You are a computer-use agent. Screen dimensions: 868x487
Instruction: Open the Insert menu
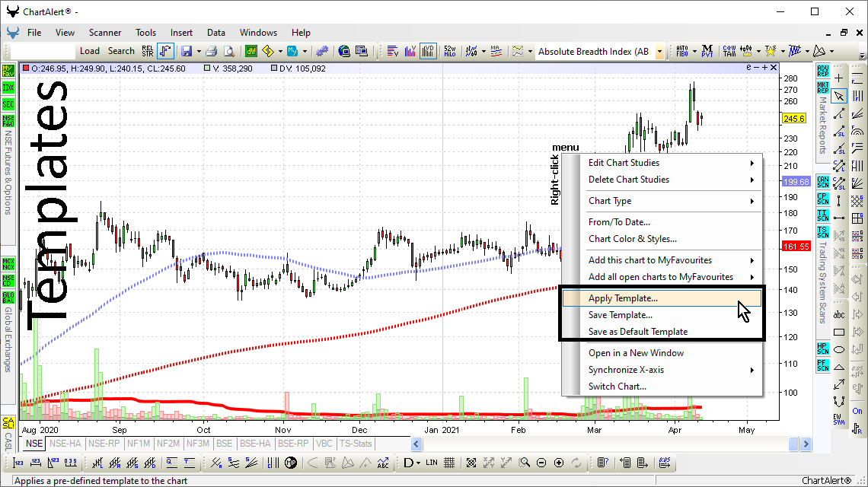[181, 33]
